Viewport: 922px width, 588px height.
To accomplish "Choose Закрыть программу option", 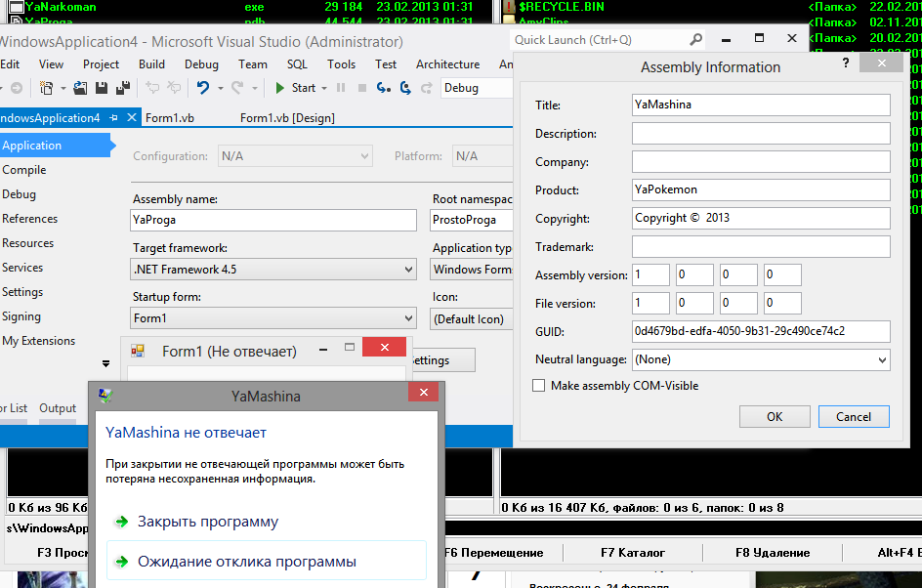I will (x=207, y=523).
